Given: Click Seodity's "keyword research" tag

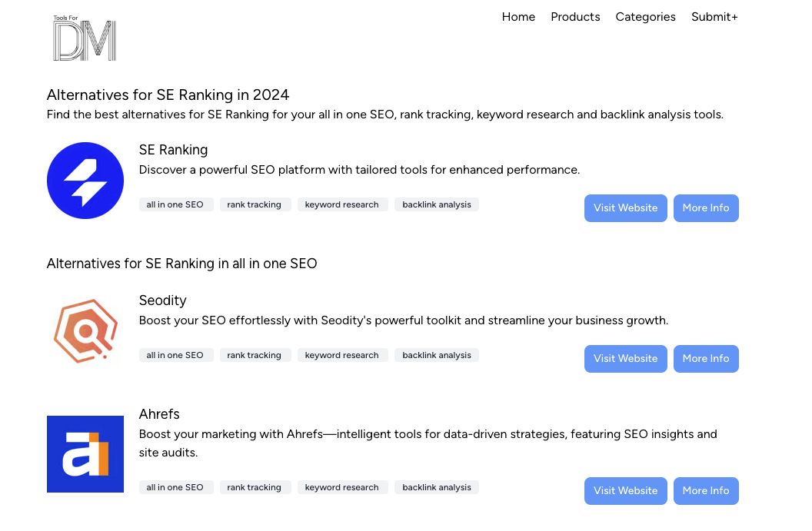Looking at the screenshot, I should pyautogui.click(x=342, y=355).
